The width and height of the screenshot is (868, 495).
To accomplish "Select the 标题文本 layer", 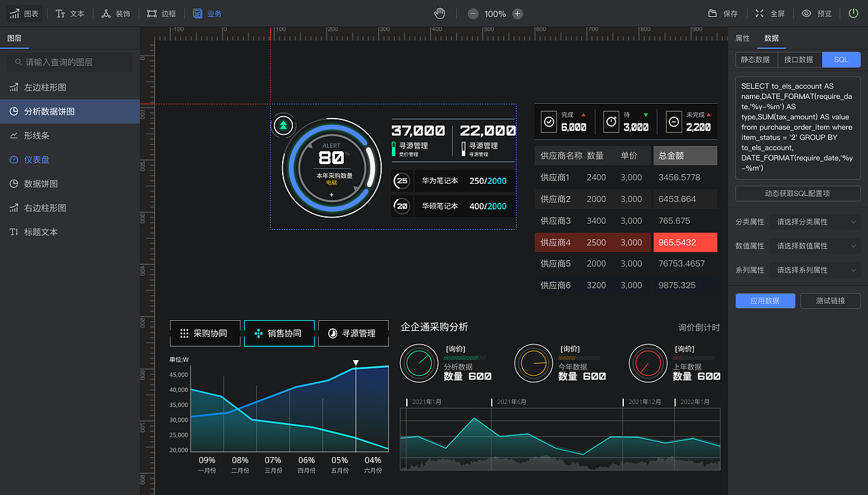I will [x=70, y=232].
